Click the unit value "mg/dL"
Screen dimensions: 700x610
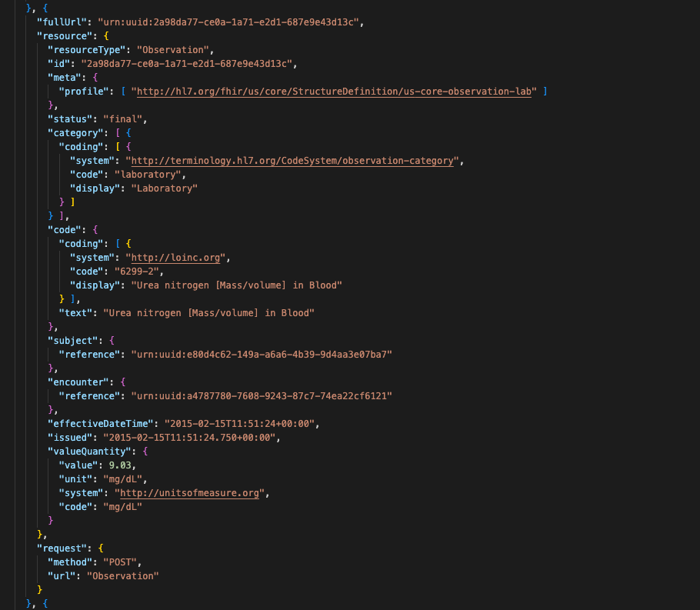coord(123,479)
